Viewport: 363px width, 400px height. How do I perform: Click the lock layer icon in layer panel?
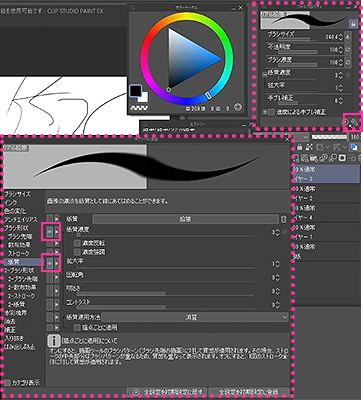tap(300, 147)
